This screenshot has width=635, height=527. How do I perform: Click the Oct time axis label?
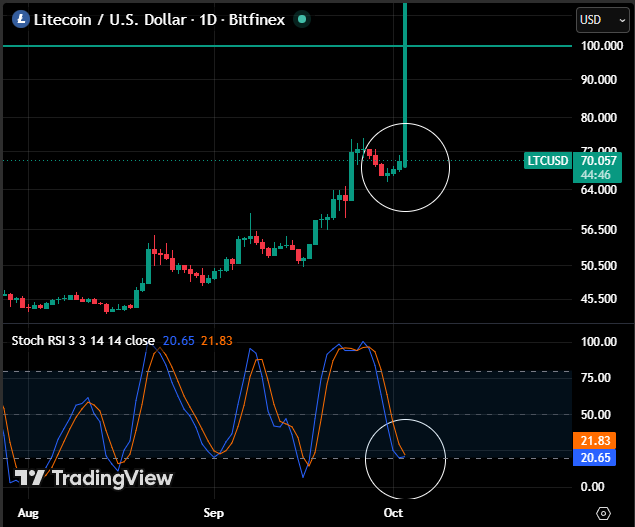point(393,513)
